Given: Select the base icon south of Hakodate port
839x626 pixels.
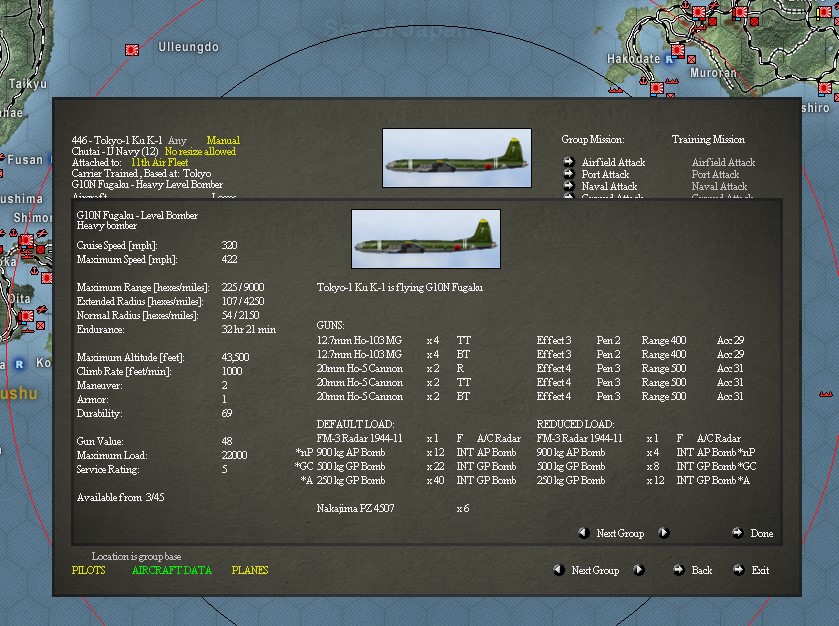Looking at the screenshot, I should click(657, 88).
